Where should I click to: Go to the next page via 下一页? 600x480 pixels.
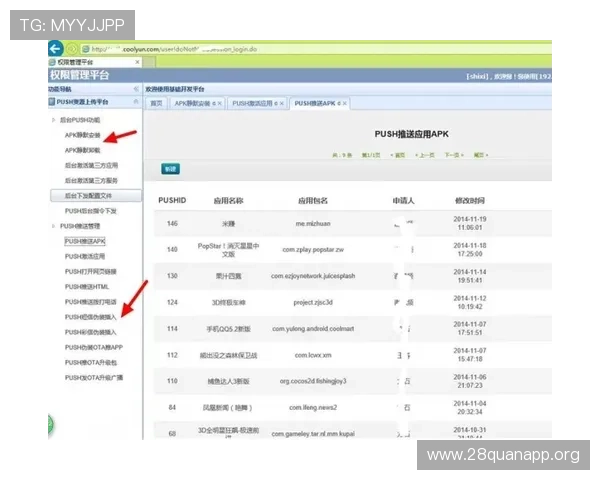(x=454, y=155)
